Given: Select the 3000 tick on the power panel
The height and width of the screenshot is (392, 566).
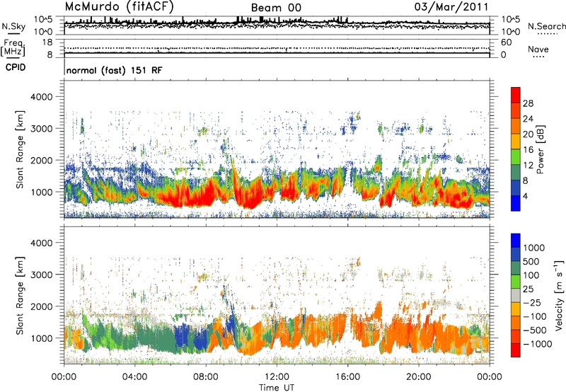Looking at the screenshot, I should pos(42,129).
